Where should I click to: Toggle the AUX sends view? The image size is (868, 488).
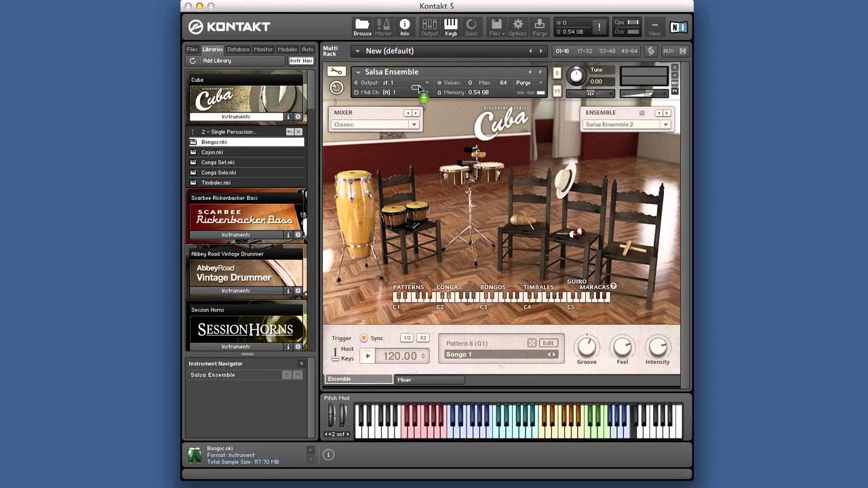(x=668, y=51)
